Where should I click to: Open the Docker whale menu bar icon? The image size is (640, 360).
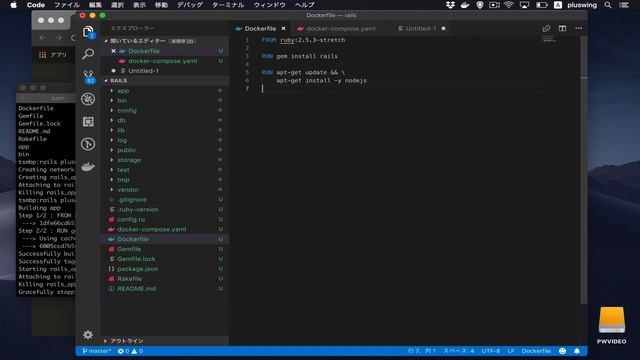[465, 5]
